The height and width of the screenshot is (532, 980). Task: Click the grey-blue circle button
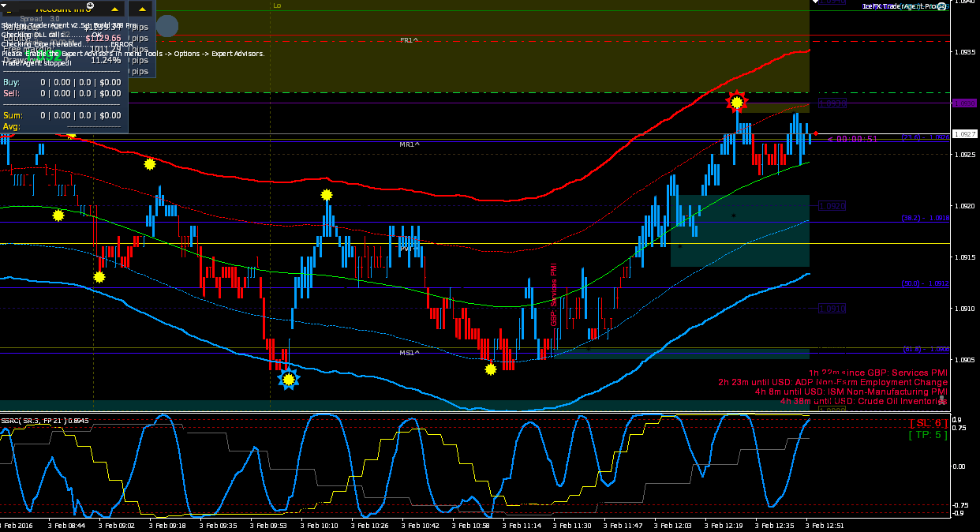(167, 26)
